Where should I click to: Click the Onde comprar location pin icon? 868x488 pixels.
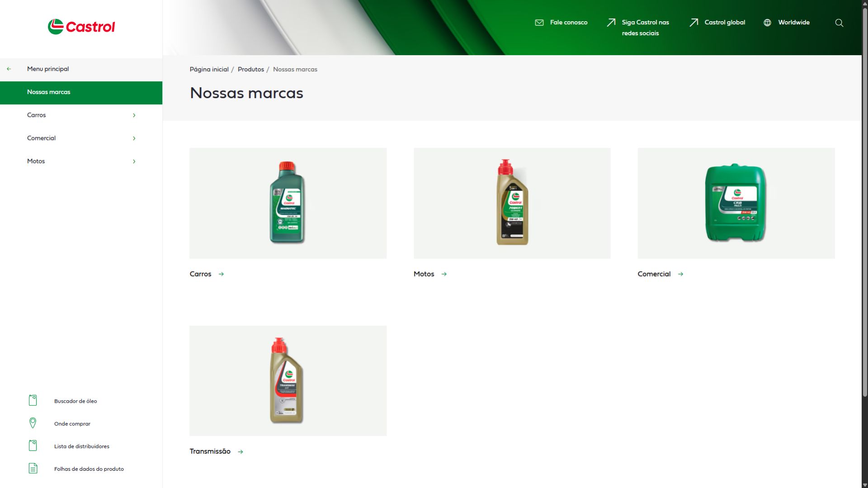click(33, 423)
